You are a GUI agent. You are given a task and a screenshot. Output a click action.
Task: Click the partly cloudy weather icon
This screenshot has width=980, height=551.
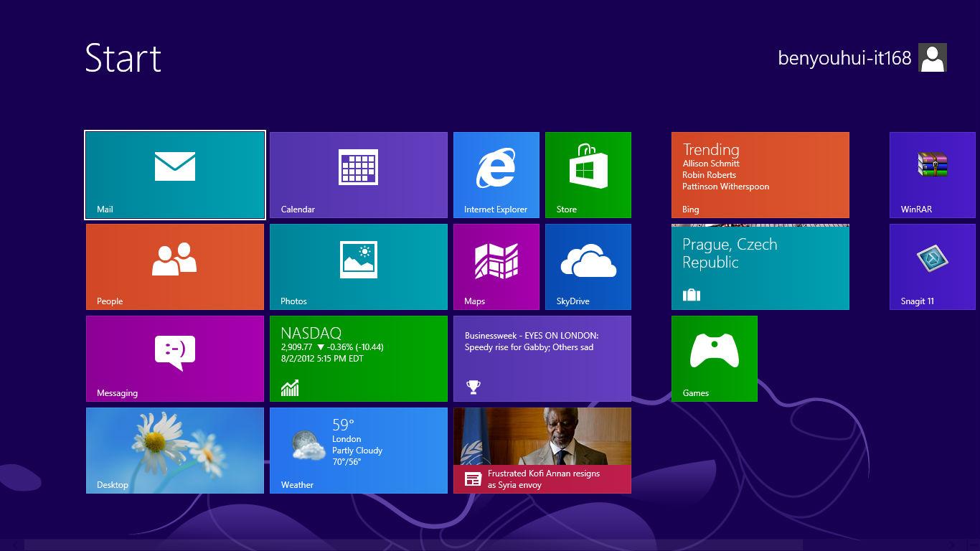tap(309, 445)
